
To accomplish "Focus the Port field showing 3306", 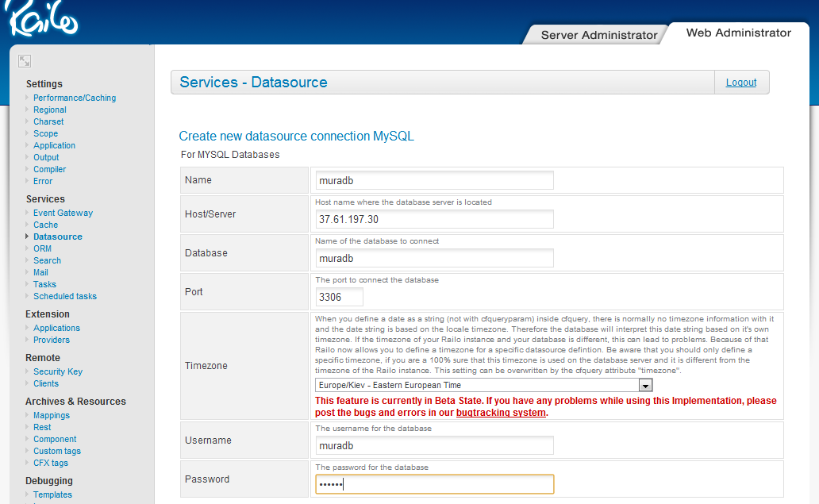I will click(339, 297).
